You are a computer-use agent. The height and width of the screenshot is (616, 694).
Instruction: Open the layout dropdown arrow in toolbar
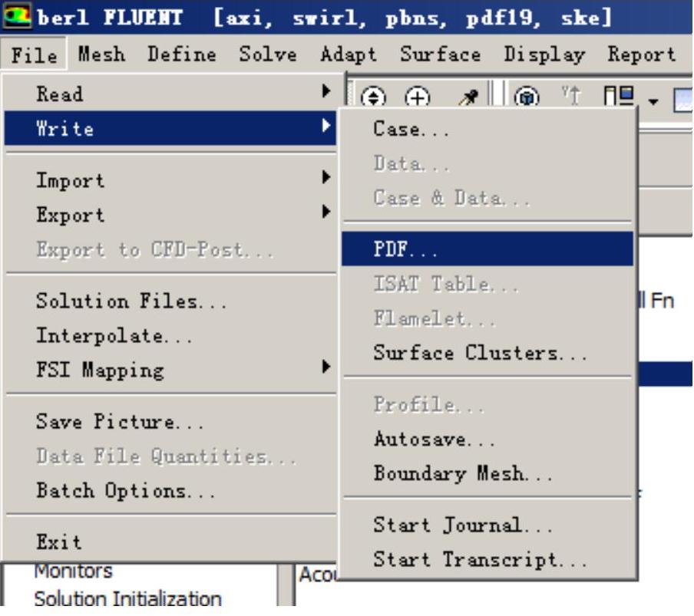[653, 101]
